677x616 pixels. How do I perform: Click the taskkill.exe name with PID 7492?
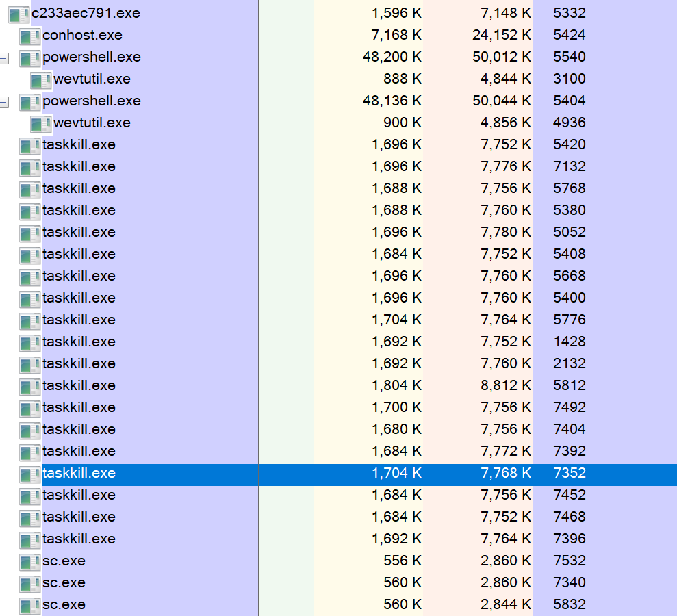tap(79, 407)
